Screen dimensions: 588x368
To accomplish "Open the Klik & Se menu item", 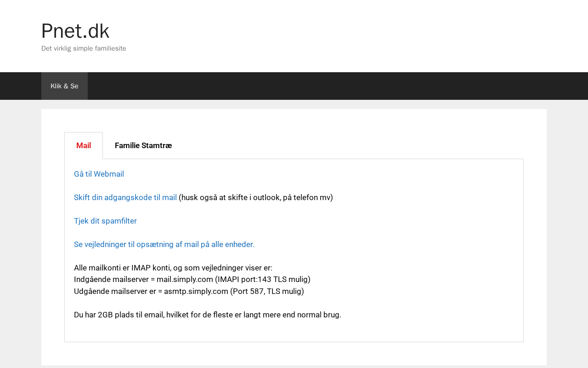I will (x=64, y=86).
